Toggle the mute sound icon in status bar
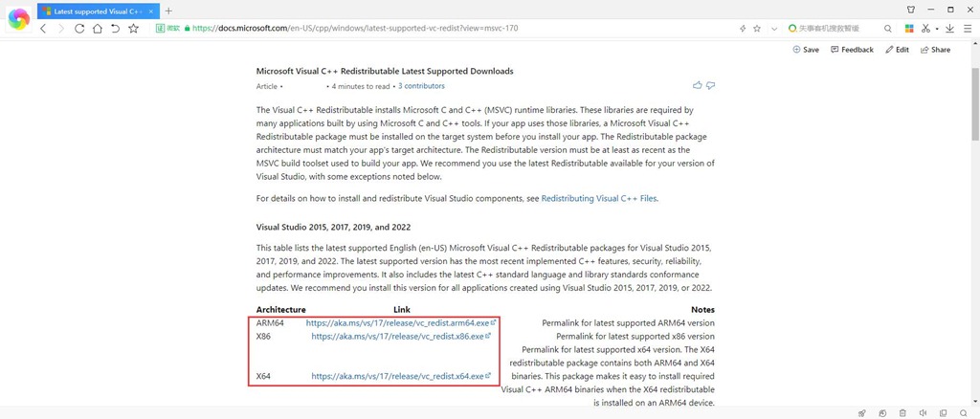 (923, 412)
